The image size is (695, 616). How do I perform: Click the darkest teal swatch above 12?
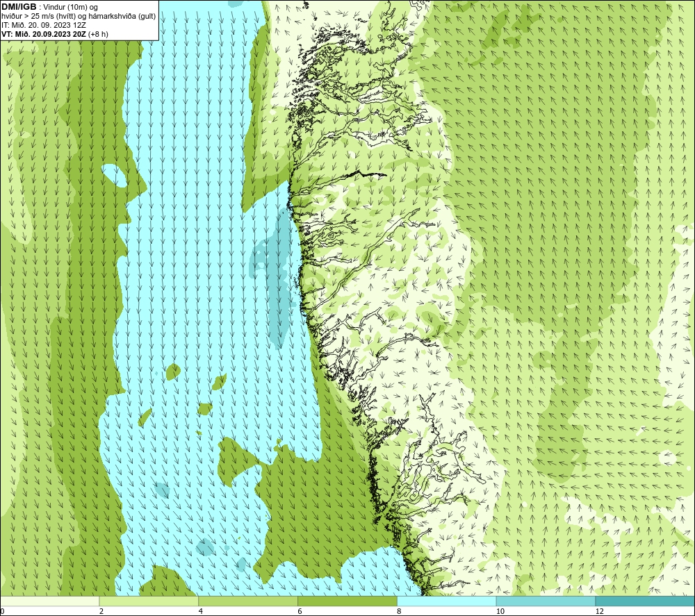click(x=646, y=601)
